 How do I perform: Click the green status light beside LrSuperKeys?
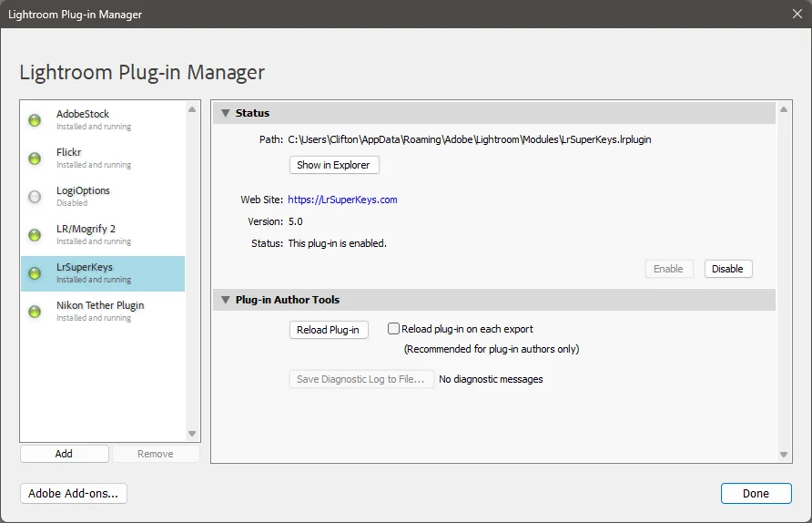coord(35,273)
